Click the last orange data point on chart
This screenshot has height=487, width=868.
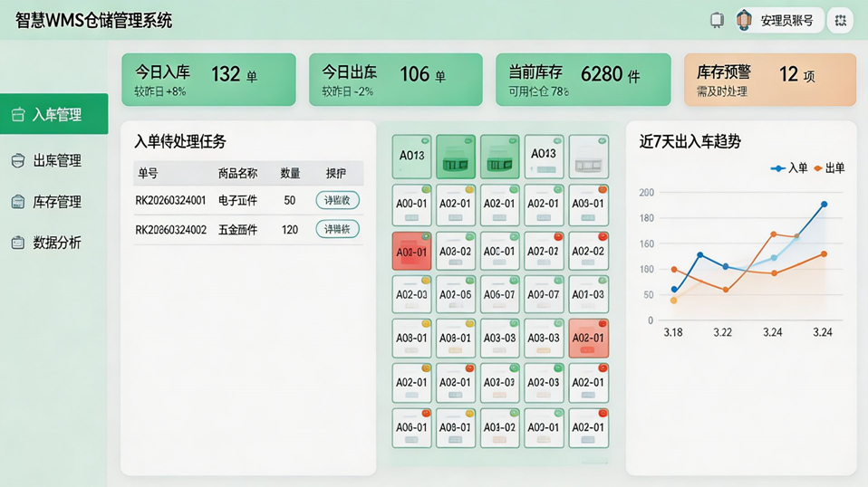[824, 254]
